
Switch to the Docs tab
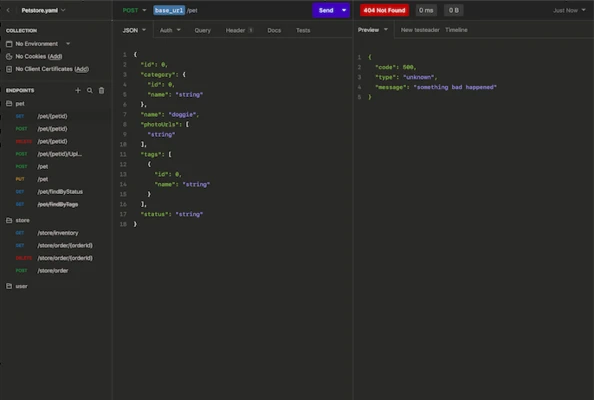(274, 30)
